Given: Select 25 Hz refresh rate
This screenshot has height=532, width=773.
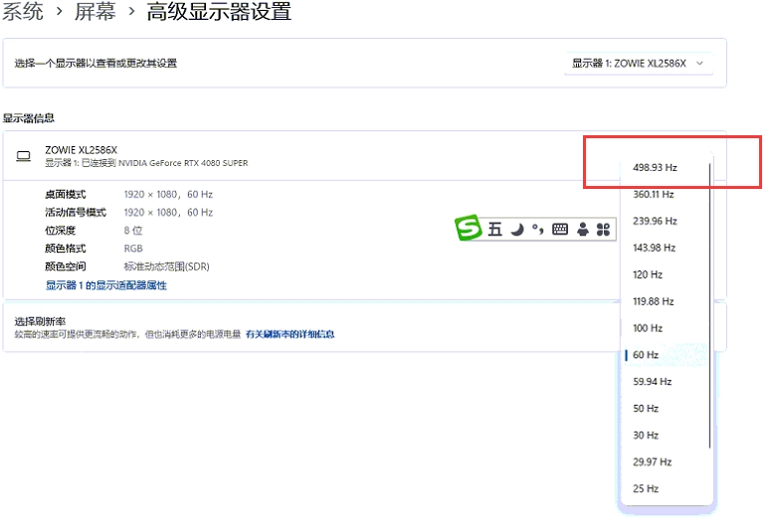Looking at the screenshot, I should (x=665, y=488).
